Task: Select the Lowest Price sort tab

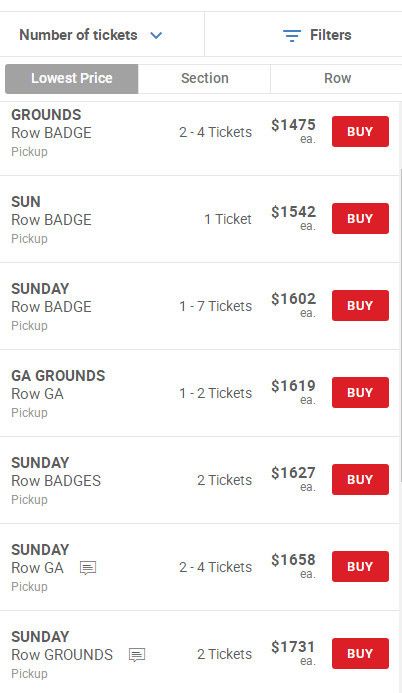Action: (x=72, y=79)
